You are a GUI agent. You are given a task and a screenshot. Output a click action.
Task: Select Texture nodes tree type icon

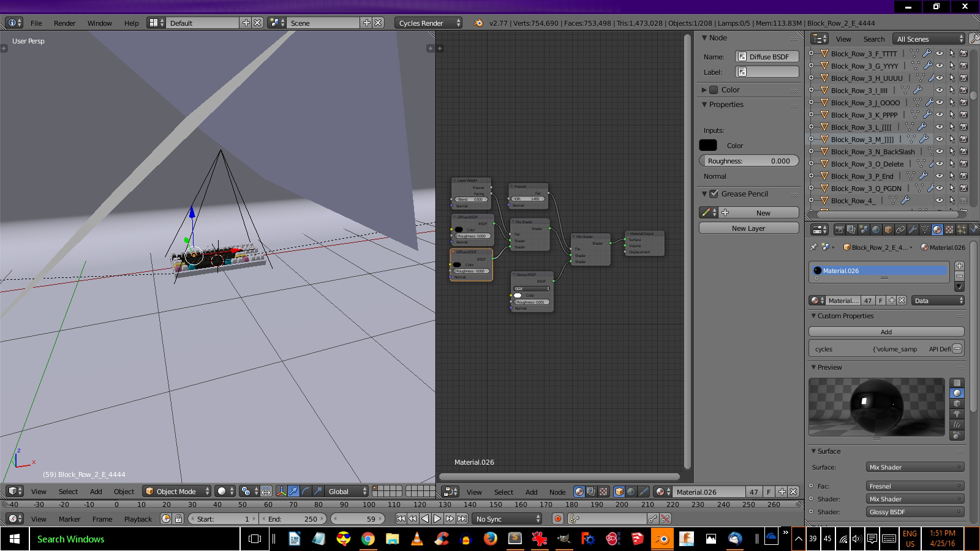point(603,492)
